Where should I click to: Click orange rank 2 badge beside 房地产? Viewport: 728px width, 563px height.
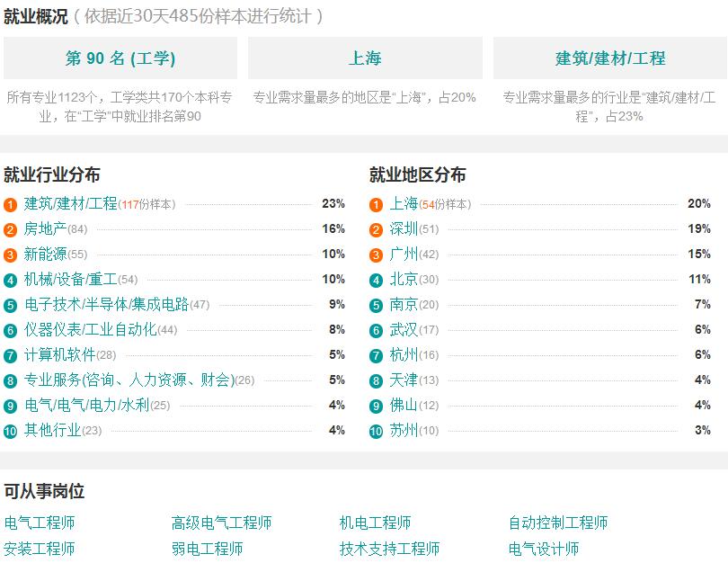10,230
